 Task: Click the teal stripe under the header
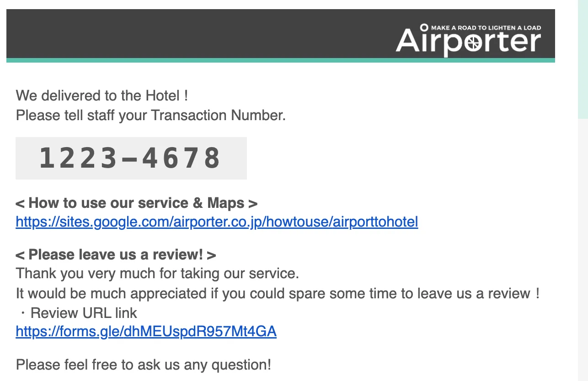pyautogui.click(x=274, y=60)
